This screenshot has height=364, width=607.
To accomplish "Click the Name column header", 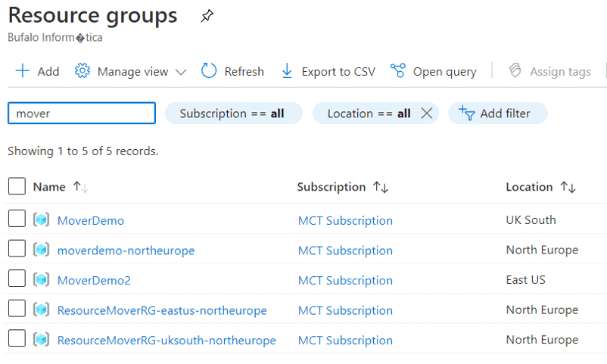I will [x=49, y=187].
